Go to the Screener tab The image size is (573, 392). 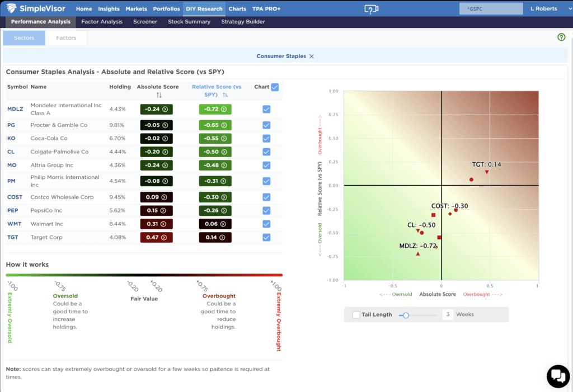pyautogui.click(x=145, y=22)
